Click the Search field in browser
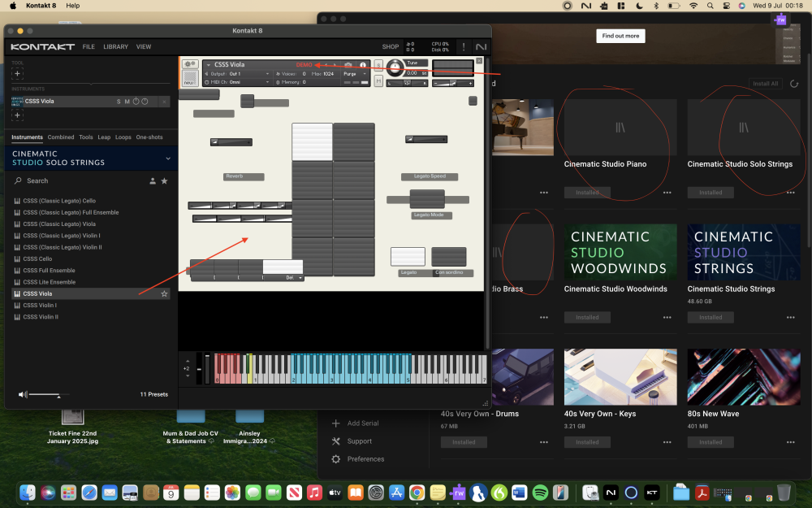This screenshot has width=812, height=508. (78, 181)
